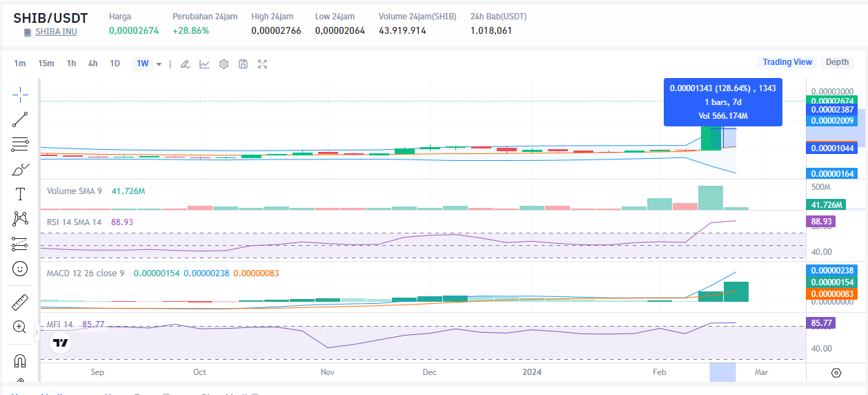868x395 pixels.
Task: Select the 1D timeframe
Action: [115, 64]
